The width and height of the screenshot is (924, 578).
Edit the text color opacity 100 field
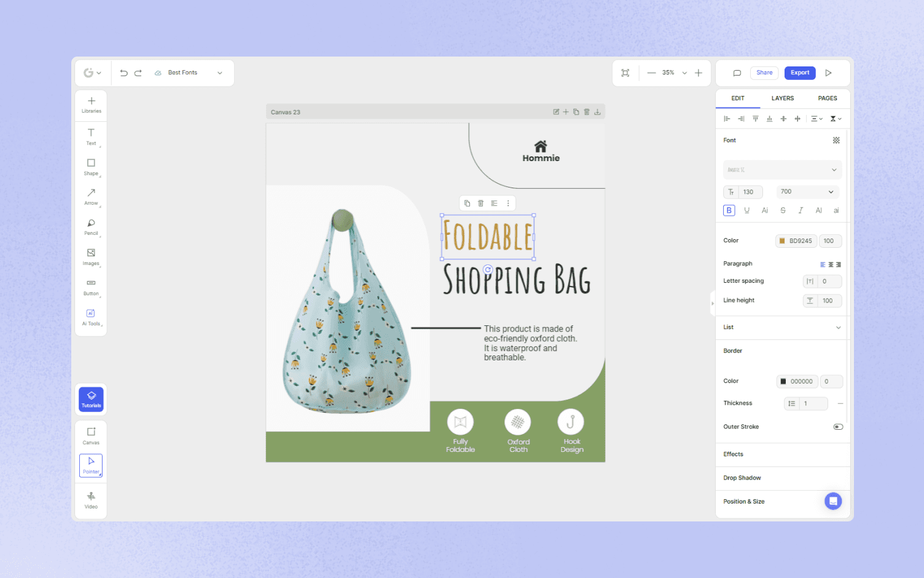(x=830, y=241)
